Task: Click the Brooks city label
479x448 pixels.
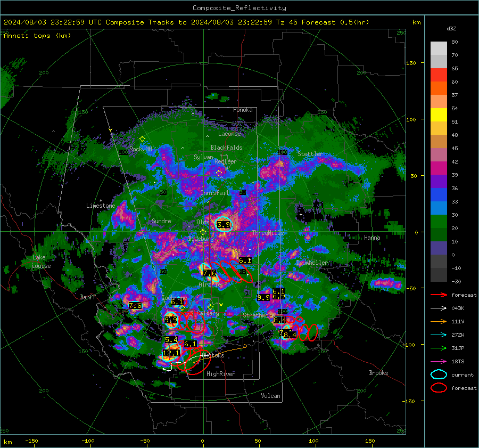Action: [378, 373]
